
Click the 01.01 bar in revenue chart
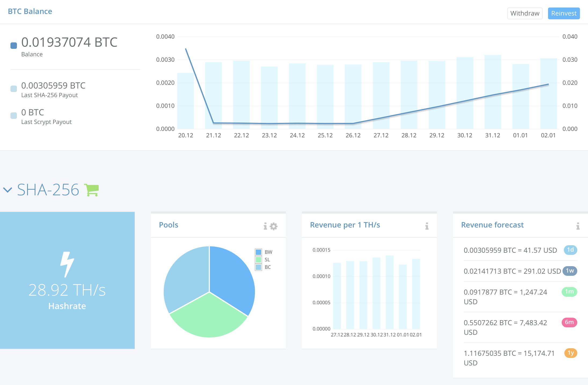403,297
